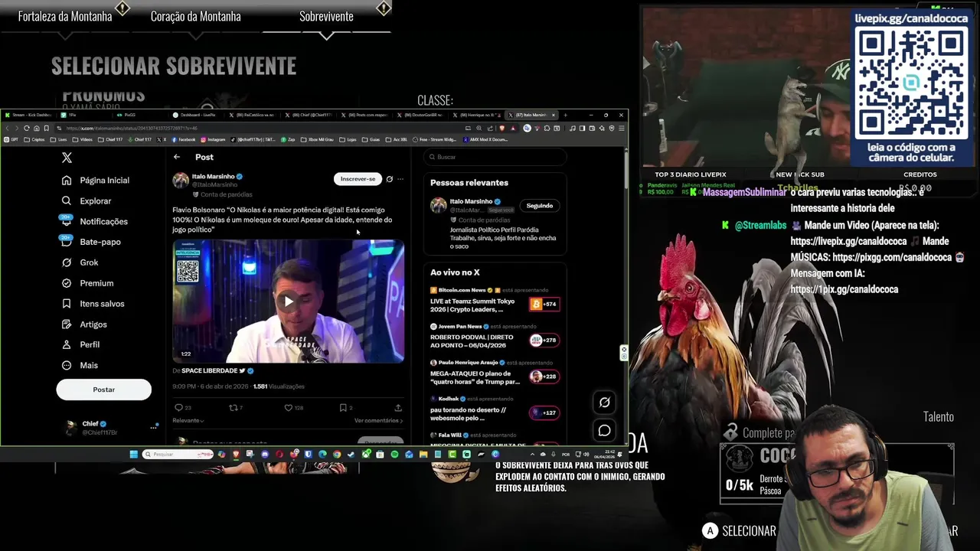
Task: Open File Explorer from taskbar
Action: [x=423, y=454]
